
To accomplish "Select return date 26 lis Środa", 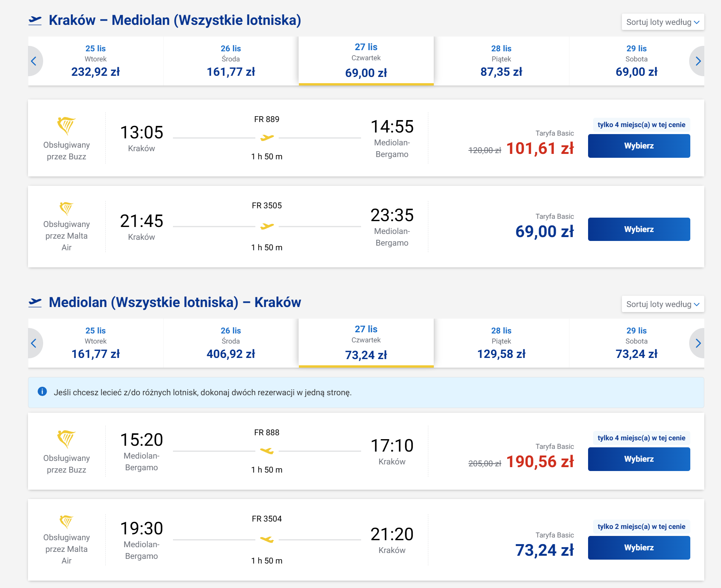I will point(231,343).
